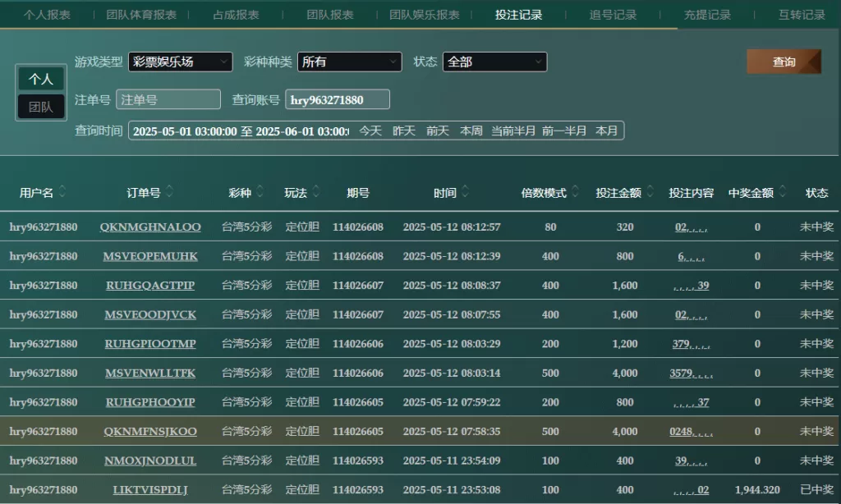The width and height of the screenshot is (841, 504).
Task: Choose the 前一半月 quick date filter
Action: (563, 131)
